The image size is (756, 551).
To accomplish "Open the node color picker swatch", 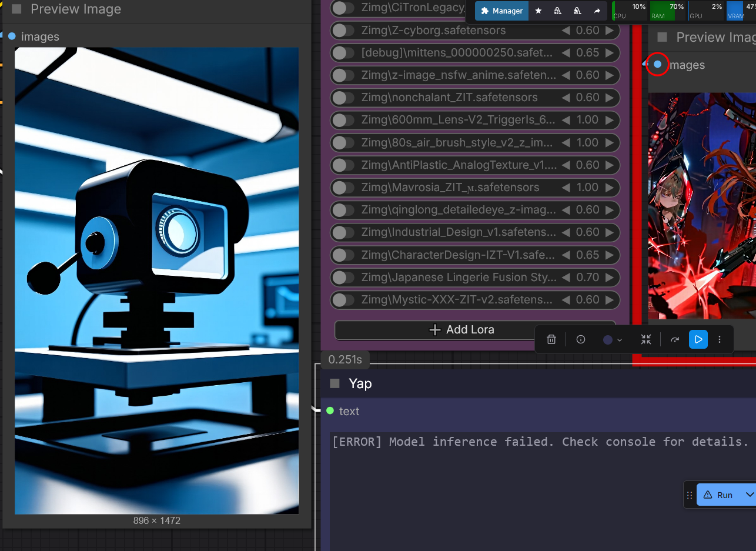I will tap(608, 339).
